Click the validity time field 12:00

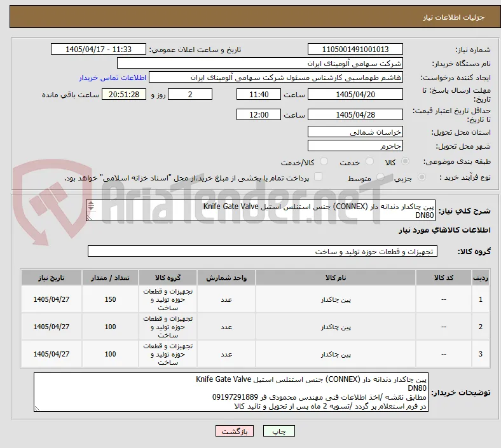coord(259,114)
